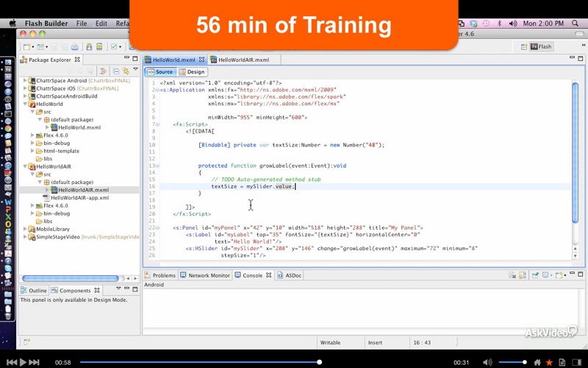Open the Package Explorer view menu
Screen dimensions: 588x368
136,69
